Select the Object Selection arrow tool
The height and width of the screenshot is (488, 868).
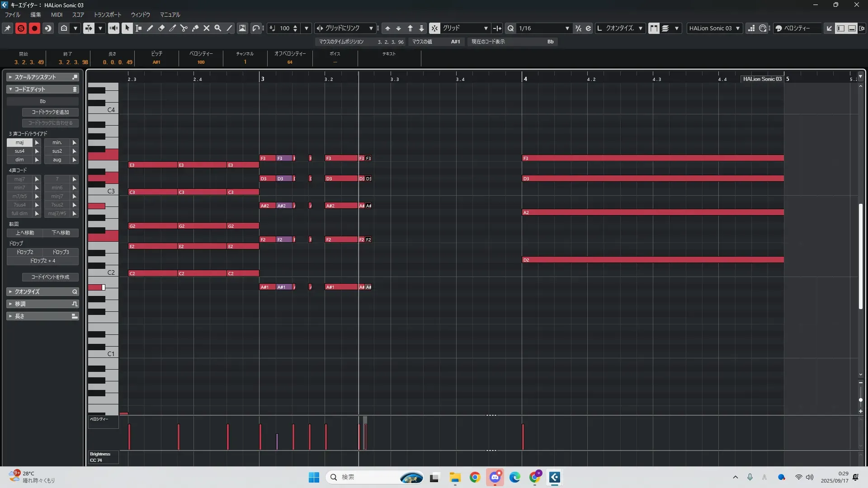pos(127,28)
